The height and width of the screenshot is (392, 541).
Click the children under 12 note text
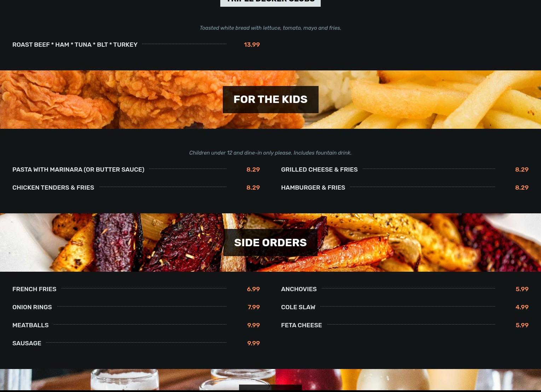(270, 153)
